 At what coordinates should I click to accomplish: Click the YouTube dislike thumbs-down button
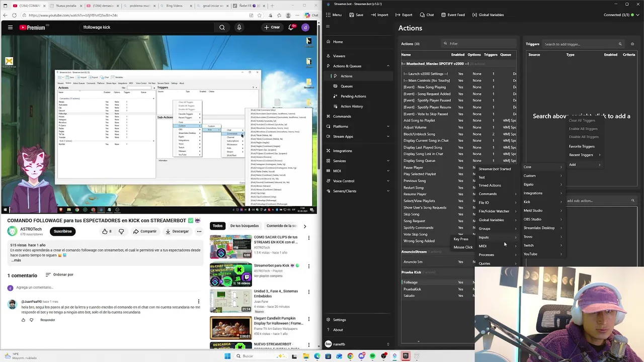(121, 231)
